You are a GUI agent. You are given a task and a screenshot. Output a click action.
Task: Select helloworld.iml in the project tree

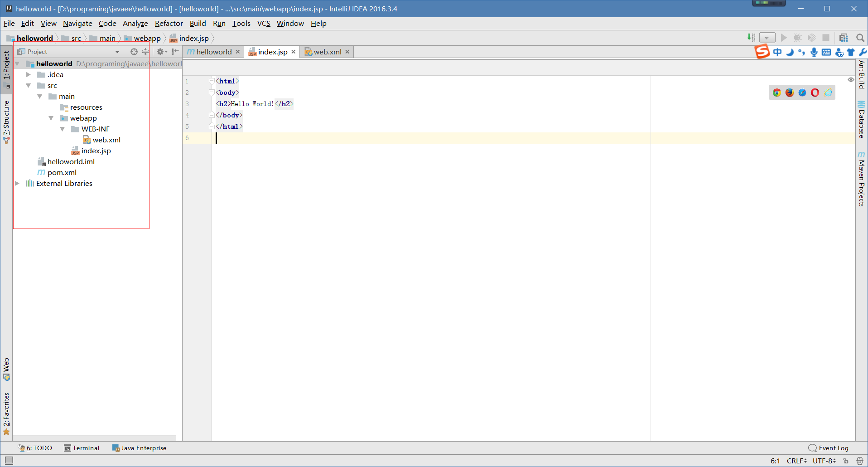(66, 162)
